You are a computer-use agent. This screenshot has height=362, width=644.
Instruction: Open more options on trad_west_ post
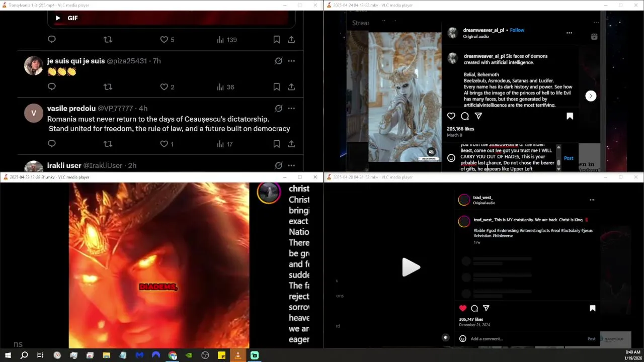coord(592,200)
